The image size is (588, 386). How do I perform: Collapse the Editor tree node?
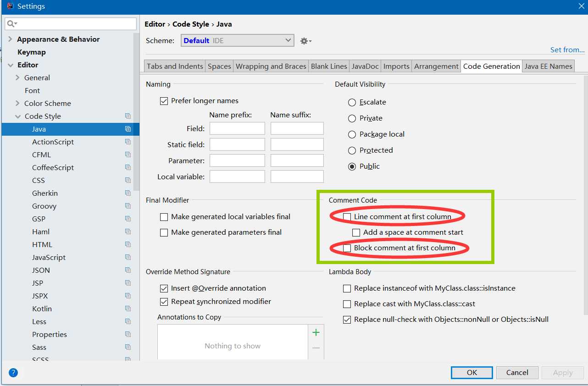[11, 65]
